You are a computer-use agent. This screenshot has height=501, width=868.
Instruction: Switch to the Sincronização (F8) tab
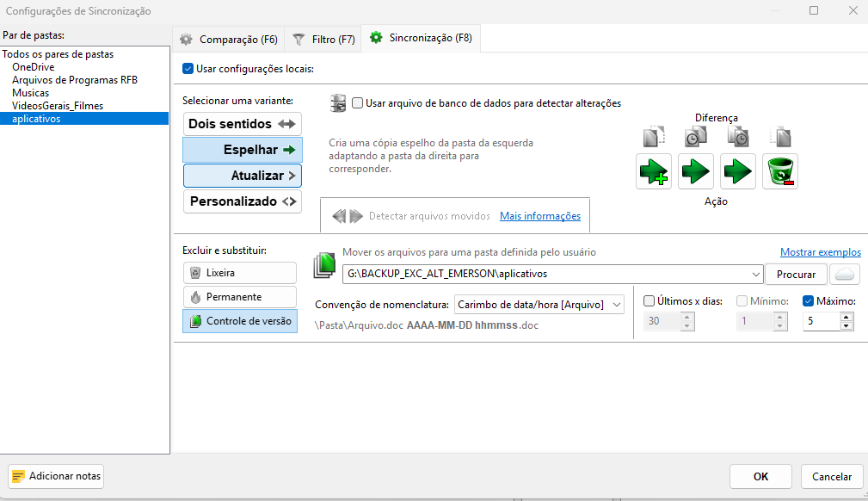coord(421,38)
